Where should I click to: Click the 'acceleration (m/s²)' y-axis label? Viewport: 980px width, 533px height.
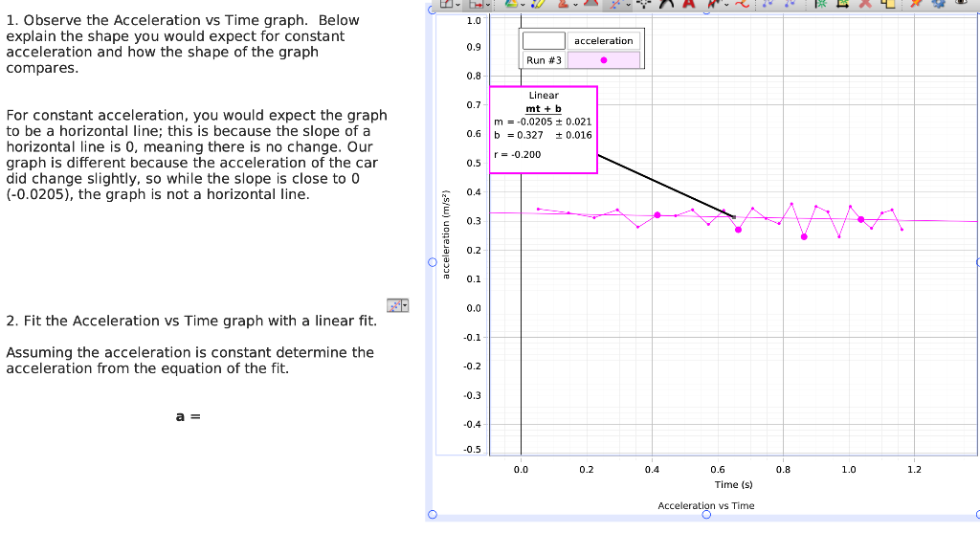446,234
